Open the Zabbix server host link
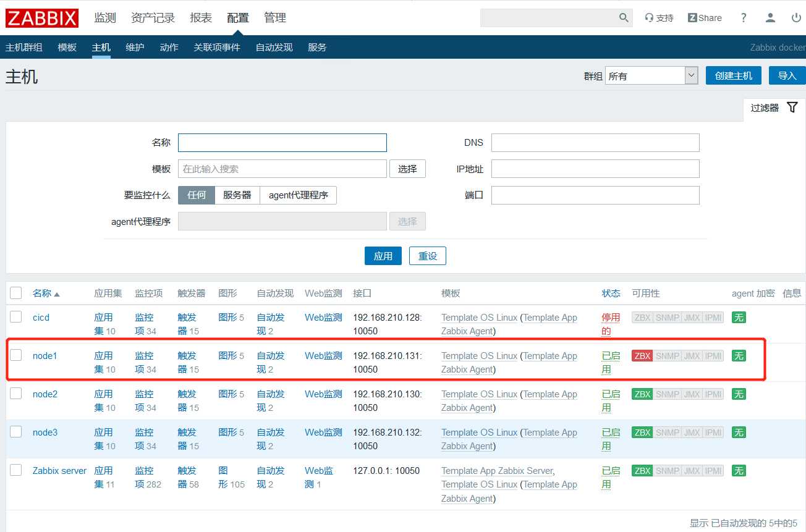806x532 pixels. tap(60, 471)
